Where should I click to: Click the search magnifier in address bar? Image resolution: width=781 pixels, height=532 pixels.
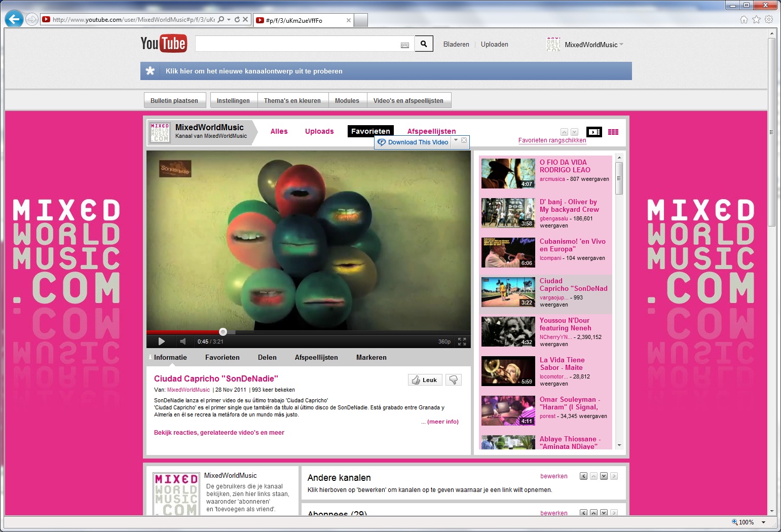221,19
